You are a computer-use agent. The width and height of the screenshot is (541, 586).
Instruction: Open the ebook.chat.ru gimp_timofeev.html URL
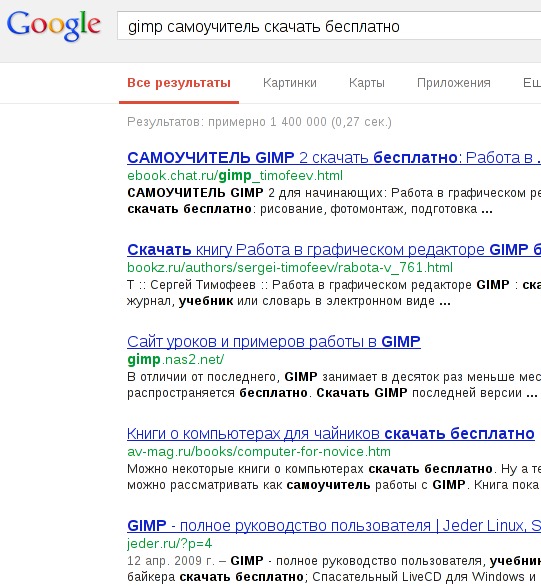(235, 176)
